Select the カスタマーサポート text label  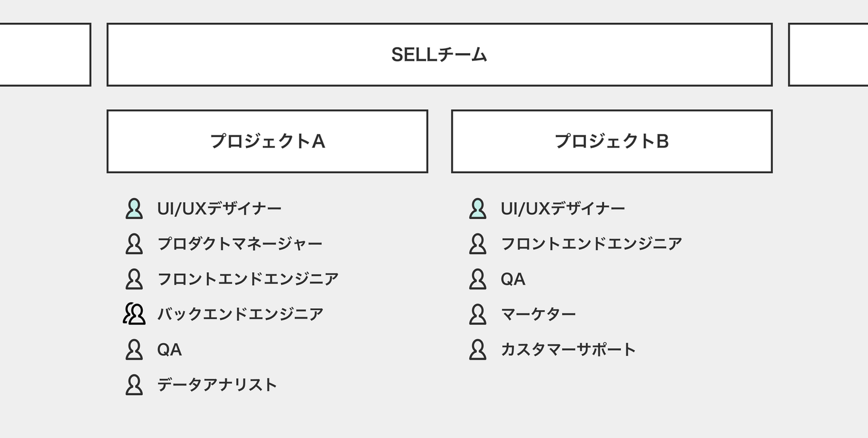pos(568,349)
